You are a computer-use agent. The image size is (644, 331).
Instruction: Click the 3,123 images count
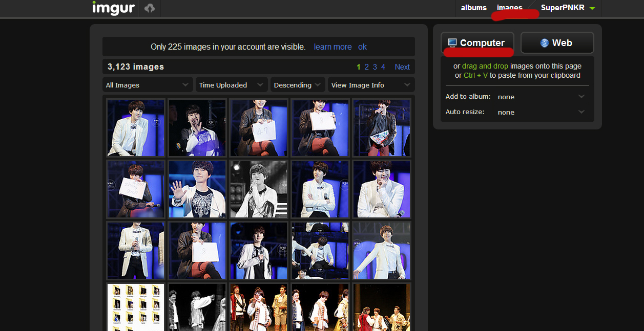click(136, 67)
